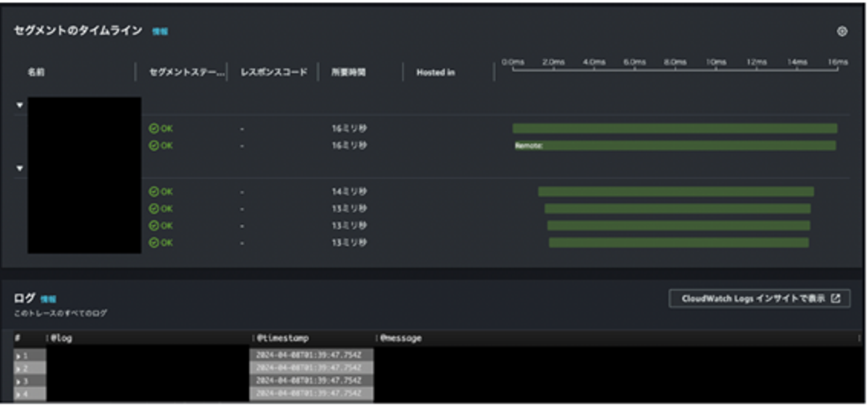Open CloudWatch Logs インサイトで表示 button
Screen dimensions: 868x406
point(759,299)
